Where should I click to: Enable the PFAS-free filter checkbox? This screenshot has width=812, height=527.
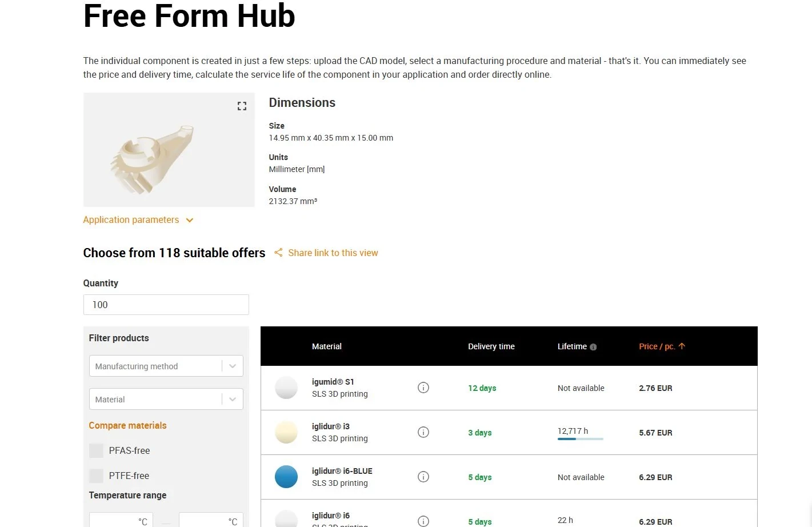(x=96, y=450)
